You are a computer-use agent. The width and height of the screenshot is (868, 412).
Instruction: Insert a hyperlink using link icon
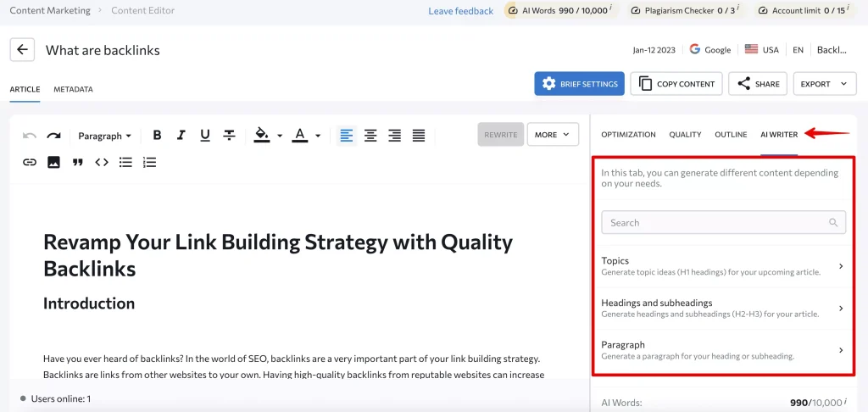[x=30, y=162]
